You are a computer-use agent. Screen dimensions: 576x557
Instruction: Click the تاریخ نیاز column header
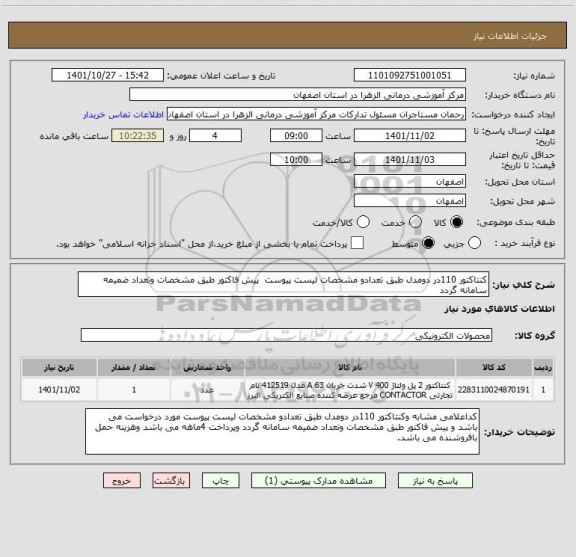point(59,367)
